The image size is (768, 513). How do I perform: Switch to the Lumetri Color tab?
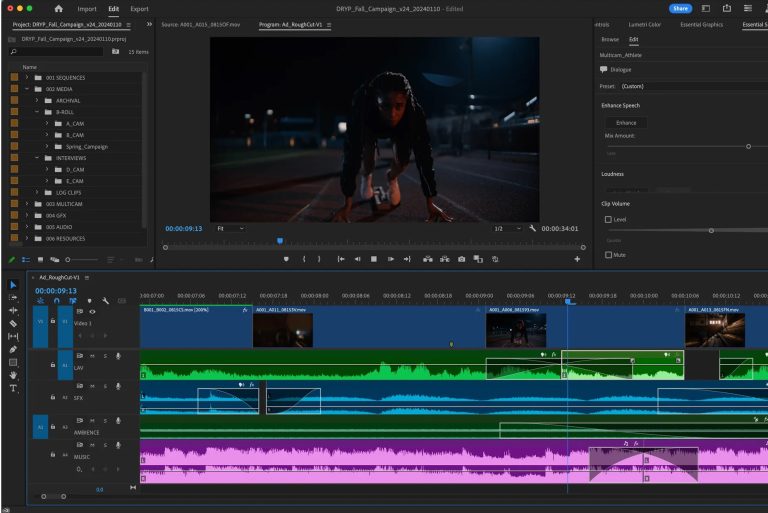(645, 24)
